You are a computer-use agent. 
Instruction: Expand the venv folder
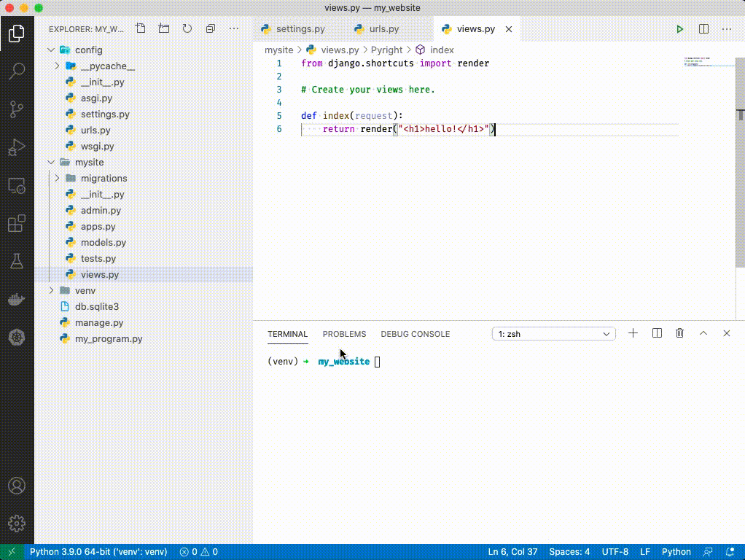[x=85, y=290]
